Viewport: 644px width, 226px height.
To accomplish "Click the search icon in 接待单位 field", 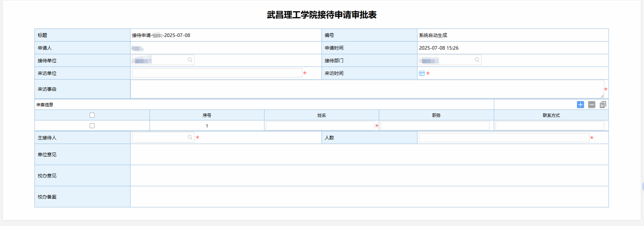I will click(x=190, y=60).
